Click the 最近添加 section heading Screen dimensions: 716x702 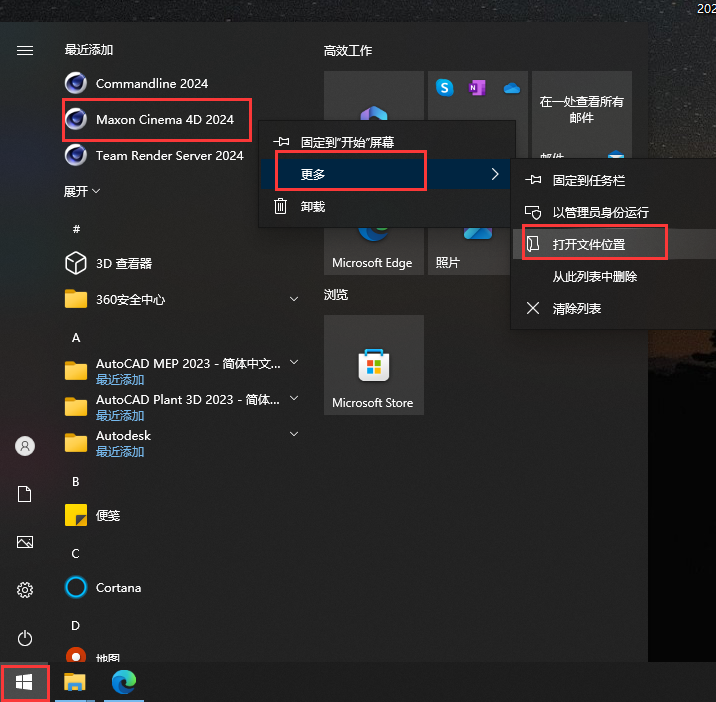[89, 50]
